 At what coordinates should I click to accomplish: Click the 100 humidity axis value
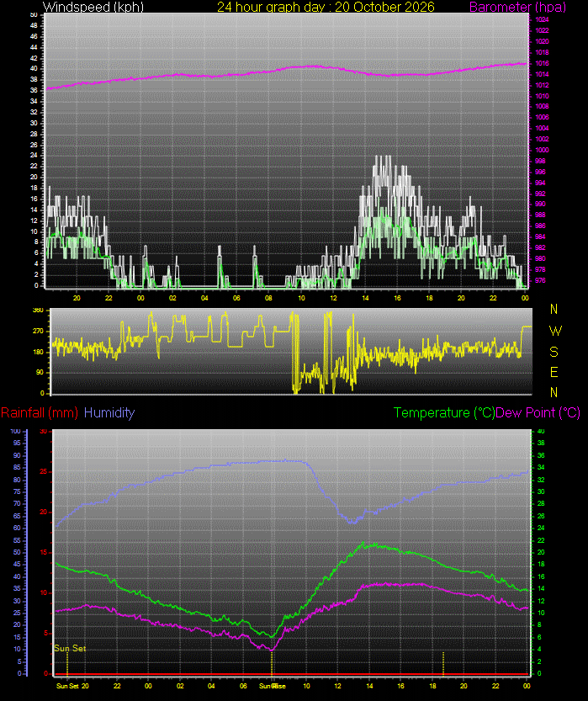(16, 431)
